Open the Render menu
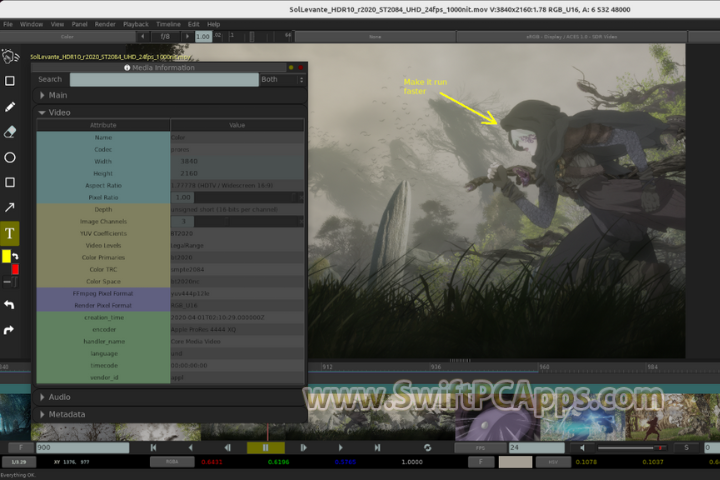The height and width of the screenshot is (480, 720). pos(105,24)
